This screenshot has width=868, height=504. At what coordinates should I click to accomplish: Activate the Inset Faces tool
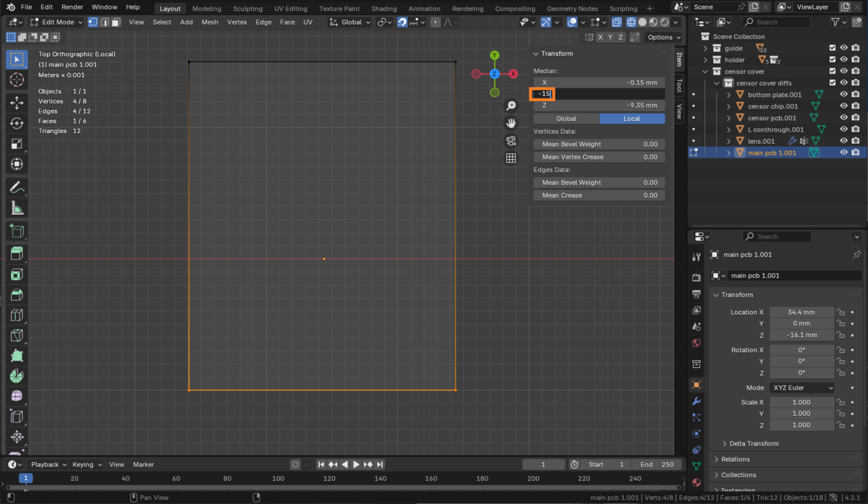pos(17,275)
